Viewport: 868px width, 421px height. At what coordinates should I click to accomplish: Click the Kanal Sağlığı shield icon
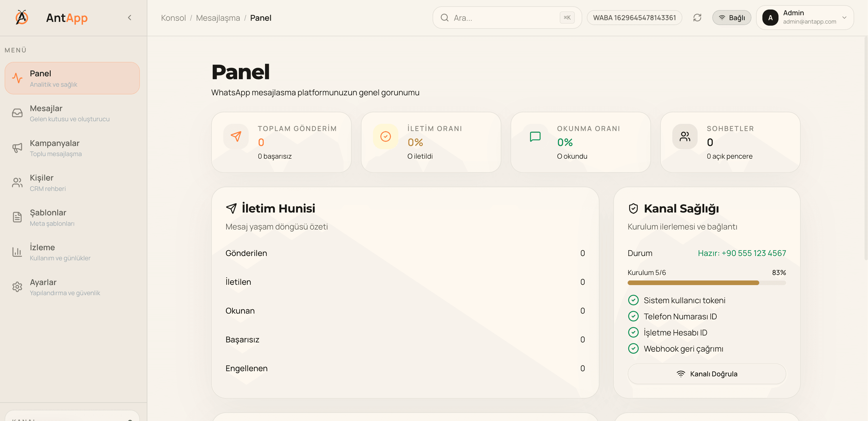click(633, 208)
